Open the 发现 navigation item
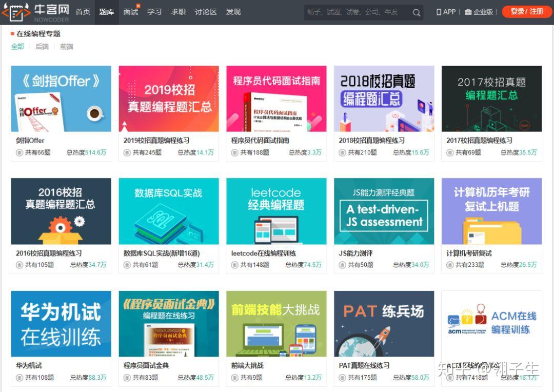Viewport: 554px width, 392px height. click(x=233, y=12)
